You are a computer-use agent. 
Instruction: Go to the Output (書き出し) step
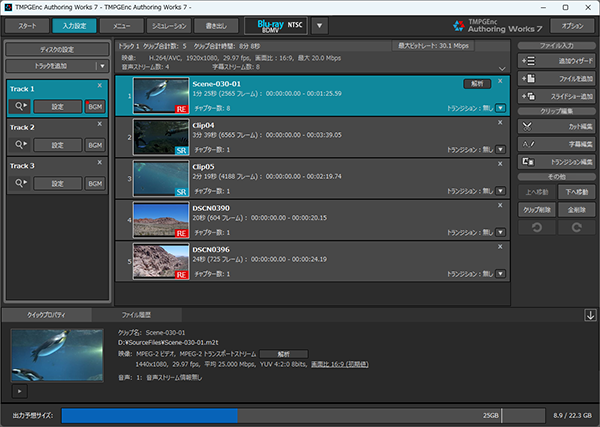coord(216,26)
